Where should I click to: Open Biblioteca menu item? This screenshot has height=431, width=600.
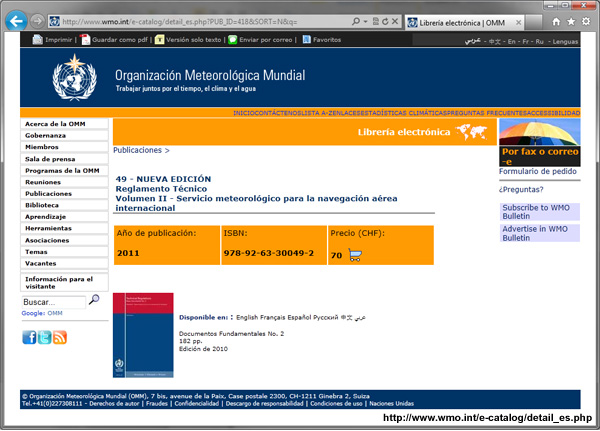64,205
